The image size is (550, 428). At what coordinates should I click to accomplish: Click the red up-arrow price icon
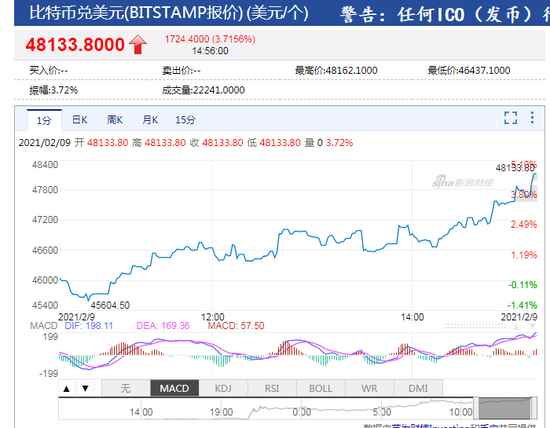[138, 45]
